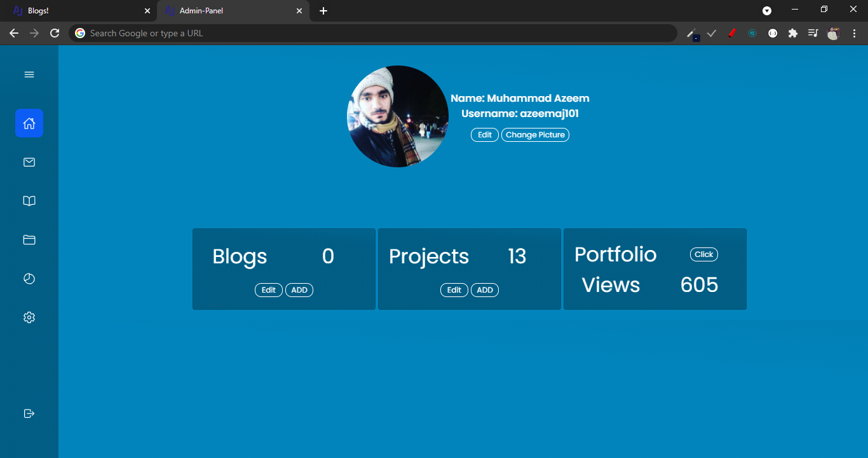Go back to the previous page

click(14, 33)
